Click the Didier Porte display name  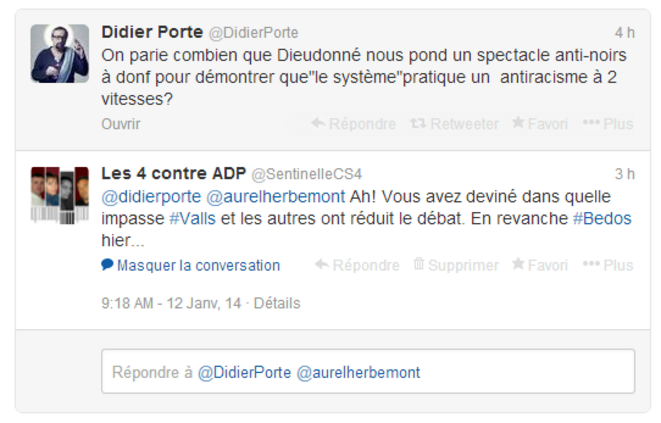(152, 32)
